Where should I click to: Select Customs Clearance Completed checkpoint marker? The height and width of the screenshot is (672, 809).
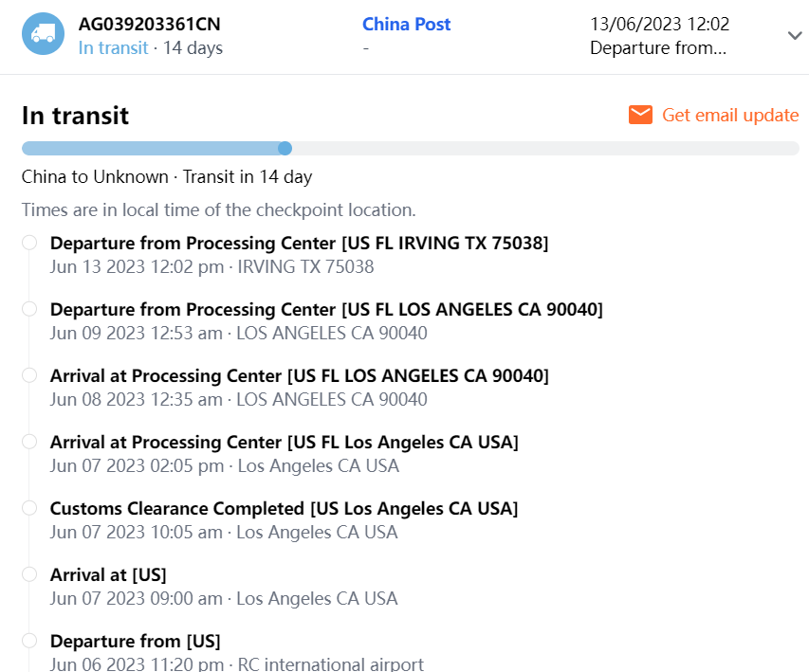pos(29,508)
